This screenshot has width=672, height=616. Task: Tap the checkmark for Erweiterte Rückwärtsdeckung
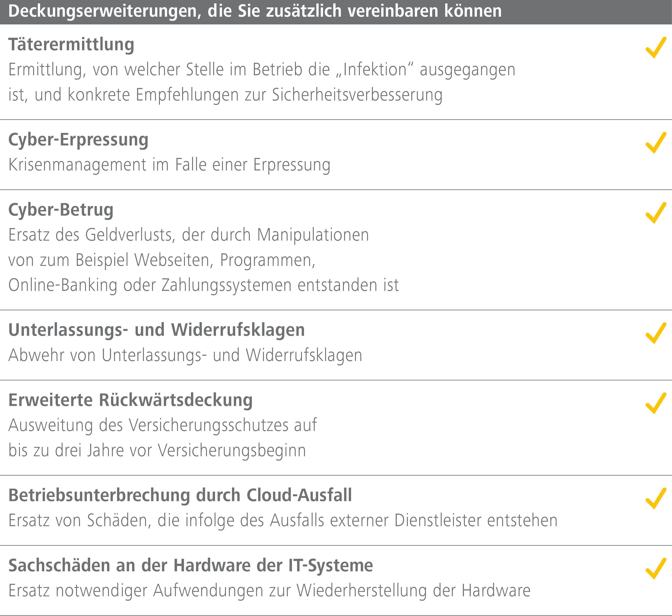tap(656, 403)
